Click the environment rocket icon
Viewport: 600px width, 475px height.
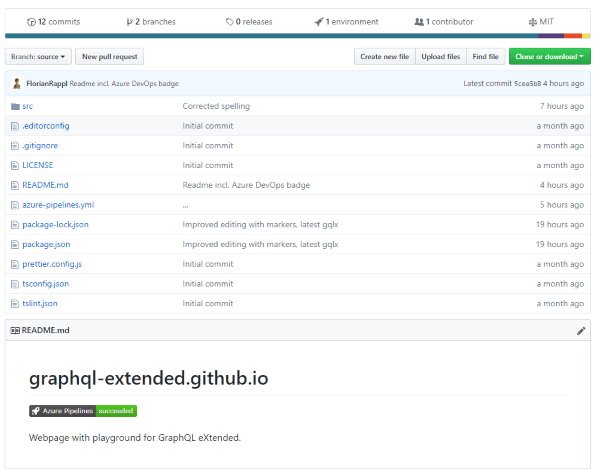pos(319,22)
